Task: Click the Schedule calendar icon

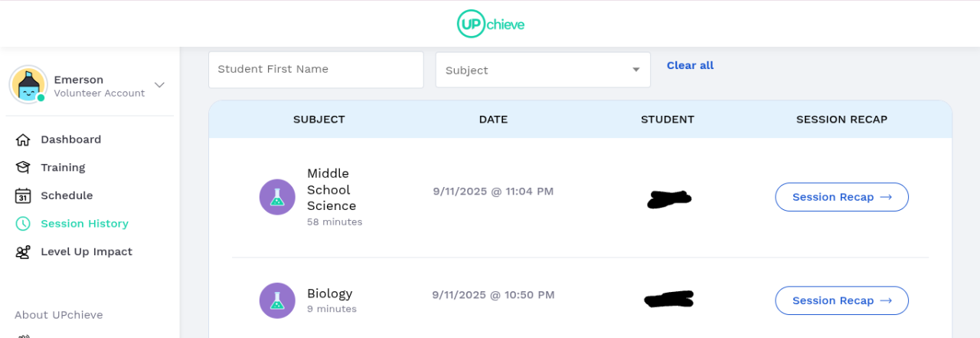Action: [23, 195]
